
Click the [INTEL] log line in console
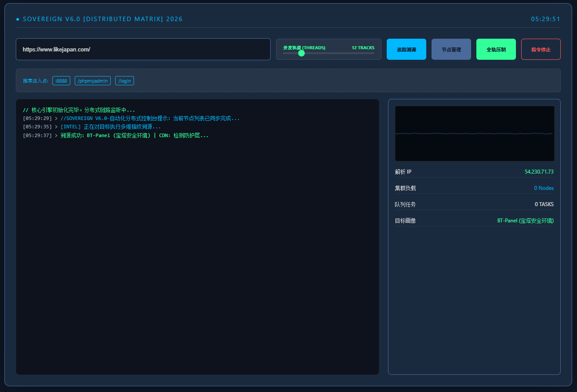(x=110, y=127)
